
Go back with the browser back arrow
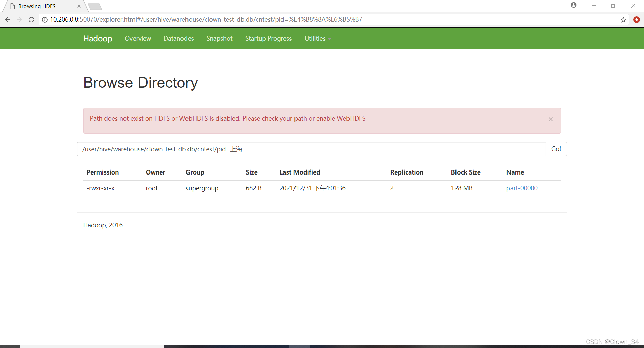point(8,20)
